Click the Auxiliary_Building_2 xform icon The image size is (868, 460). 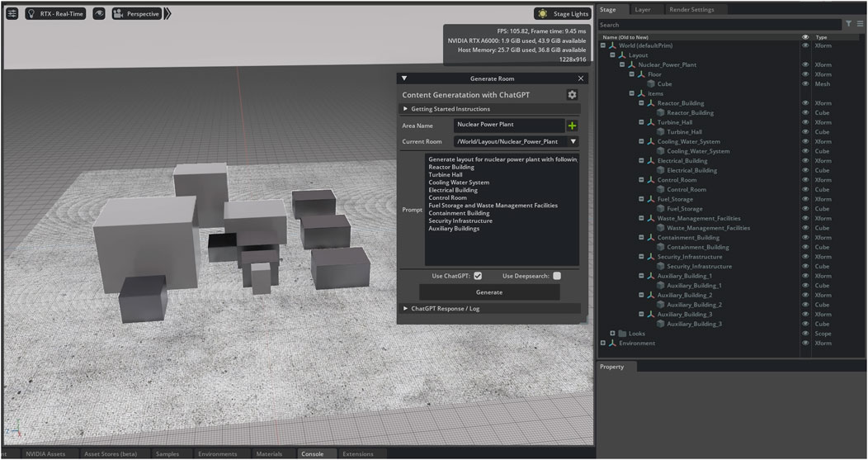point(651,296)
